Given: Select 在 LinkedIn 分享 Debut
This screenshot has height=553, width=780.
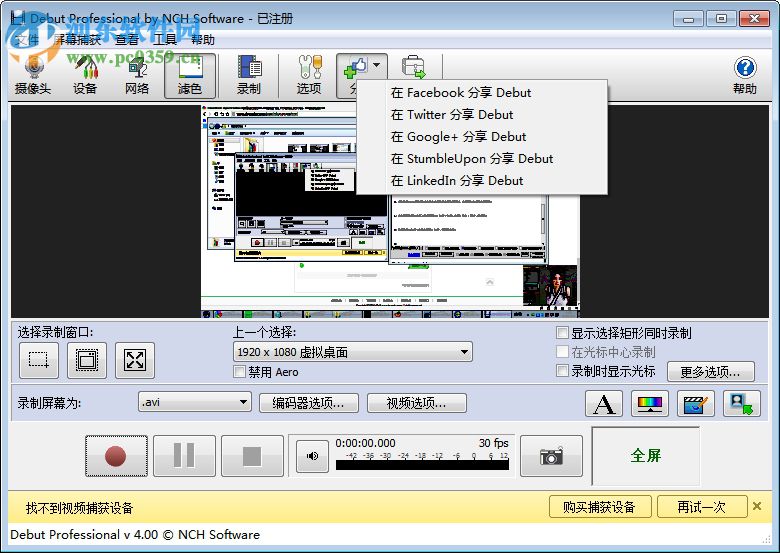Looking at the screenshot, I should pos(482,180).
